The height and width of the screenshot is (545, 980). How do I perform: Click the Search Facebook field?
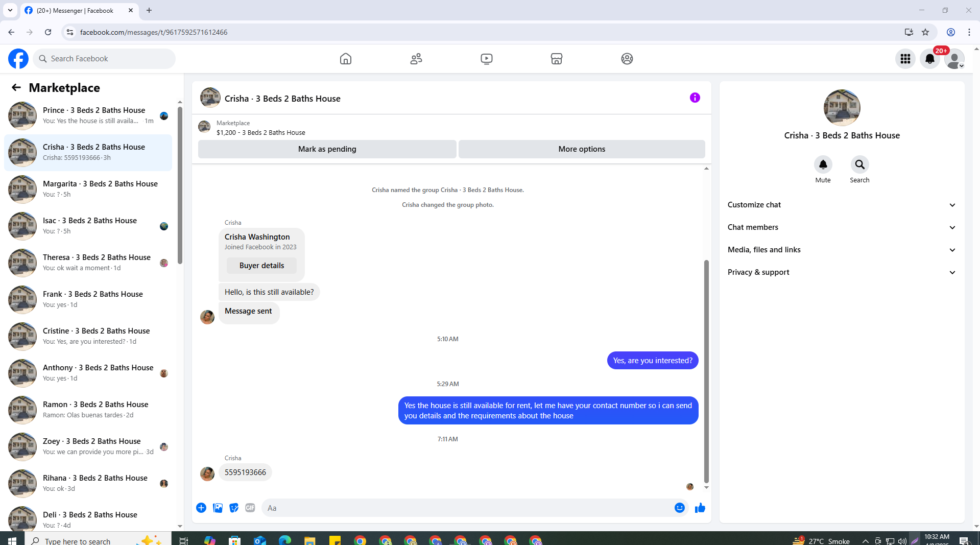105,59
